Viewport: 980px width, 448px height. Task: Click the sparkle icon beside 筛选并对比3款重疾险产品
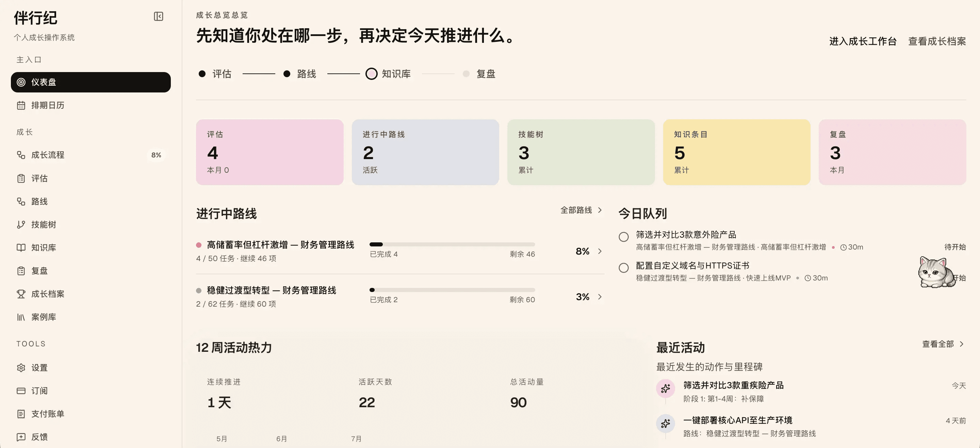tap(665, 388)
